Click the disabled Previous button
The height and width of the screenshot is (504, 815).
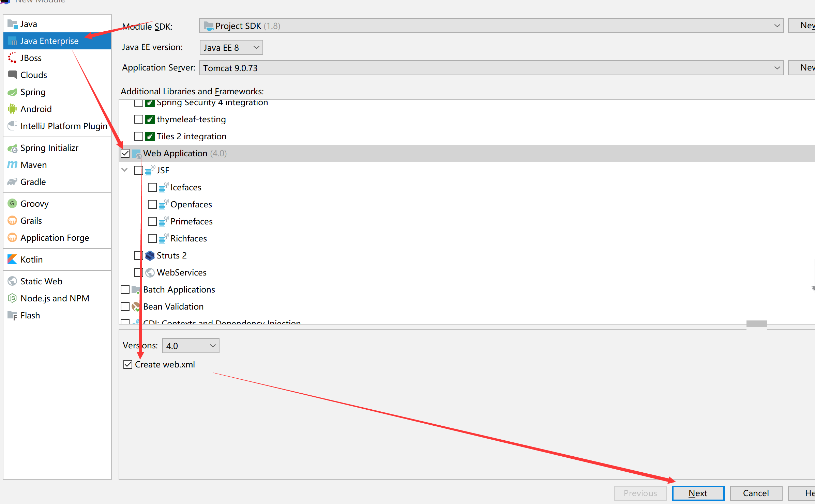(x=640, y=493)
